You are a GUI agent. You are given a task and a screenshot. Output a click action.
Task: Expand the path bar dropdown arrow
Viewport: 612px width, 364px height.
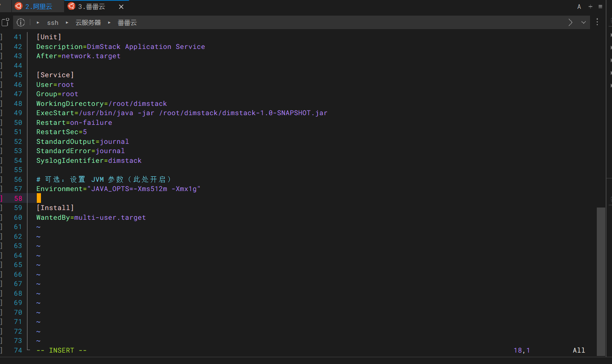pyautogui.click(x=584, y=22)
